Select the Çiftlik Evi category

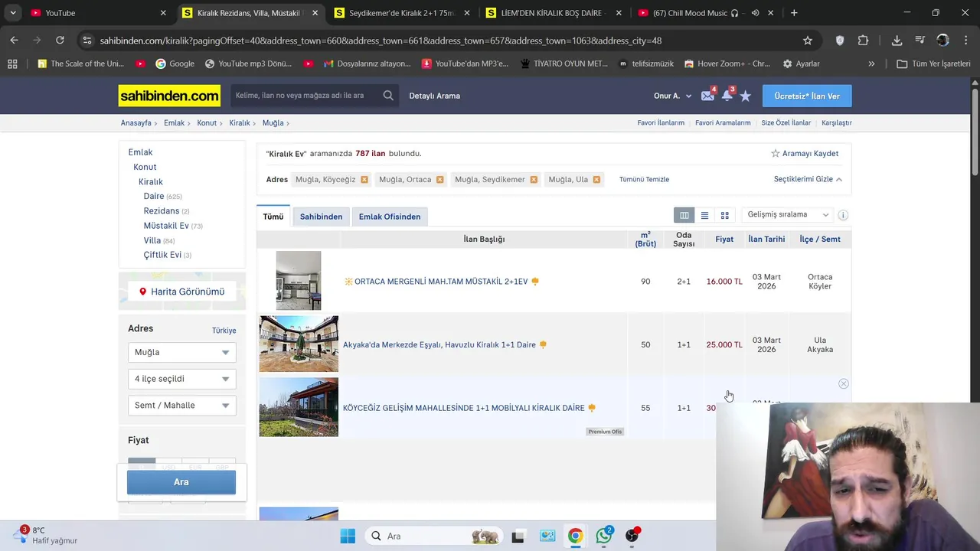pyautogui.click(x=162, y=255)
